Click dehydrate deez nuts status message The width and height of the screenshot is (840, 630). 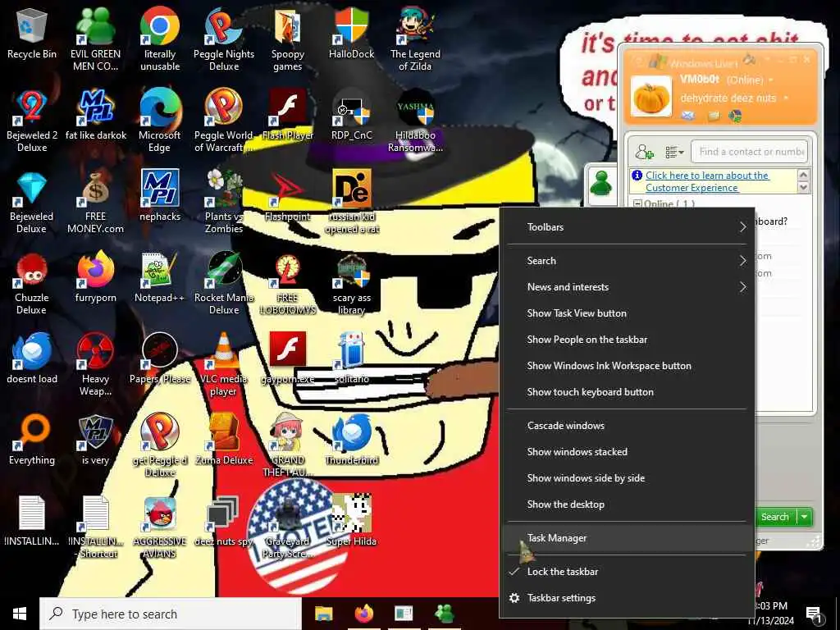click(728, 98)
